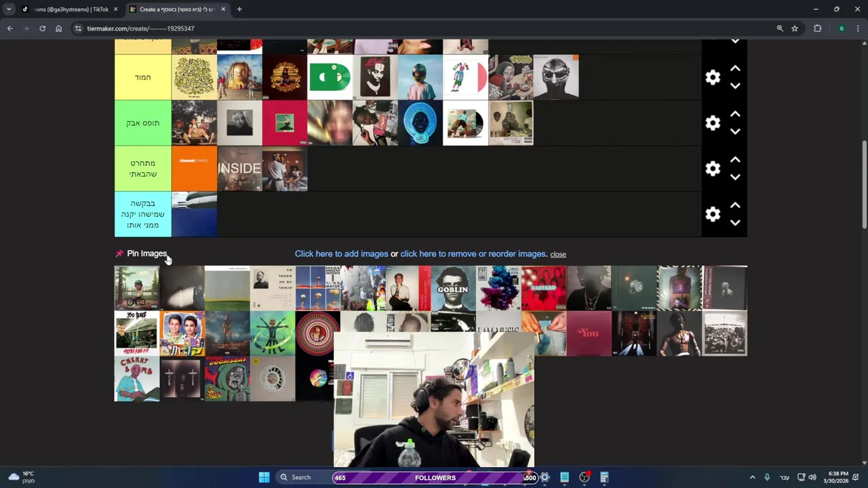Select the Cherry Bomb album cover
Image resolution: width=868 pixels, height=488 pixels.
tap(136, 379)
